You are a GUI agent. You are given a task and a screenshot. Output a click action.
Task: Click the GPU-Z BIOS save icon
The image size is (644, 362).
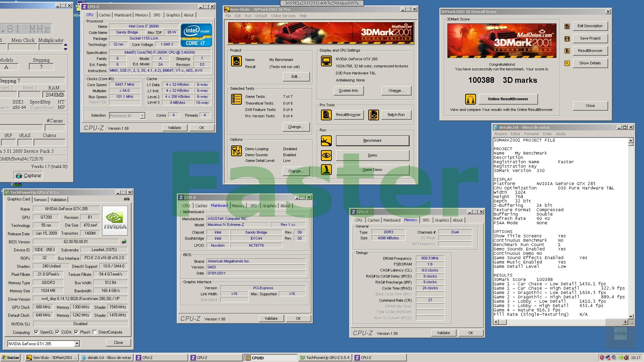124,242
